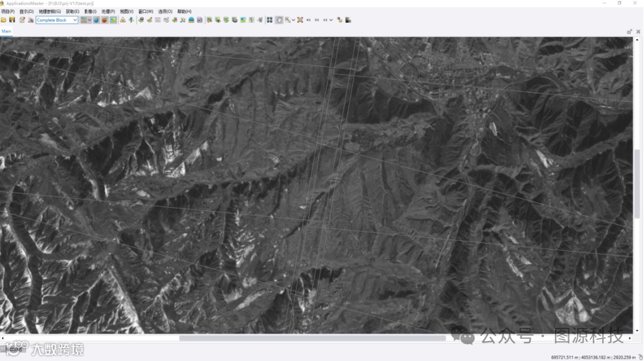Click the purple calendar-like toolbar icon
Image resolution: width=644 pixels, height=361 pixels.
click(199, 20)
